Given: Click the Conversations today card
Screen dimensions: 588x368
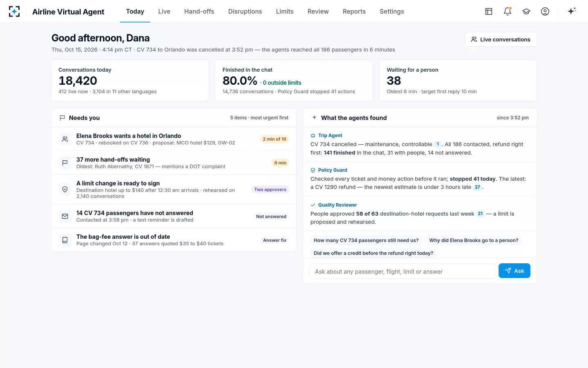Looking at the screenshot, I should 130,81.
